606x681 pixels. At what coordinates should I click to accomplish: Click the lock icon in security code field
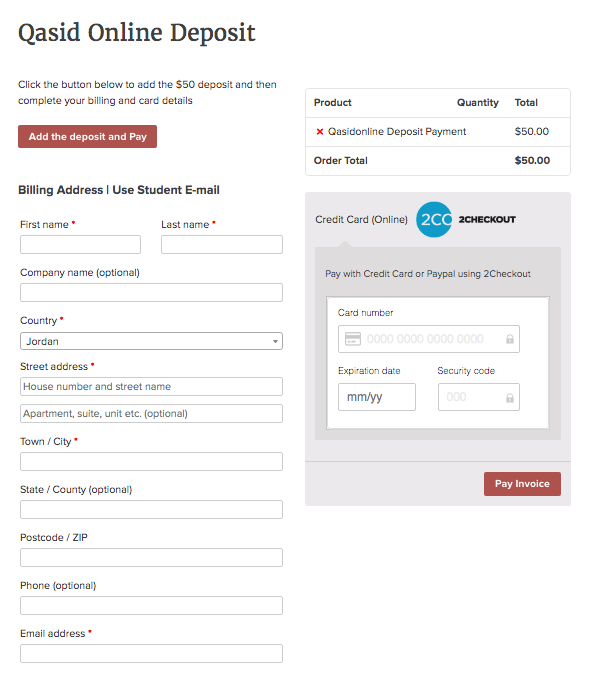pos(509,398)
